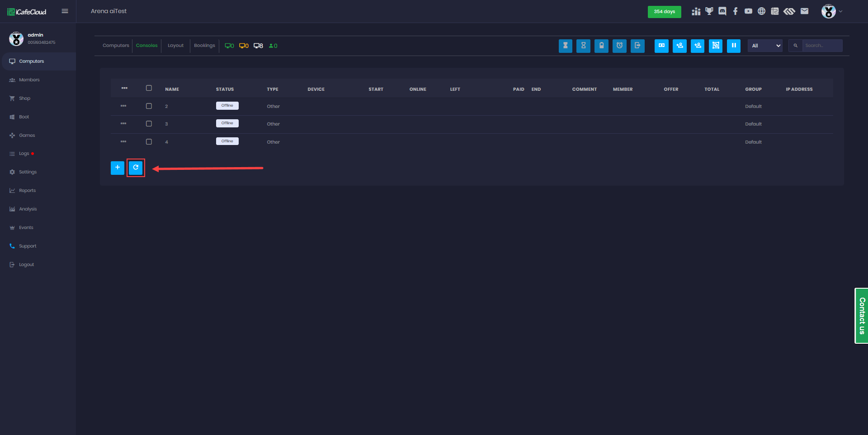Switch to the Layout tab
The image size is (868, 435).
pyautogui.click(x=175, y=46)
